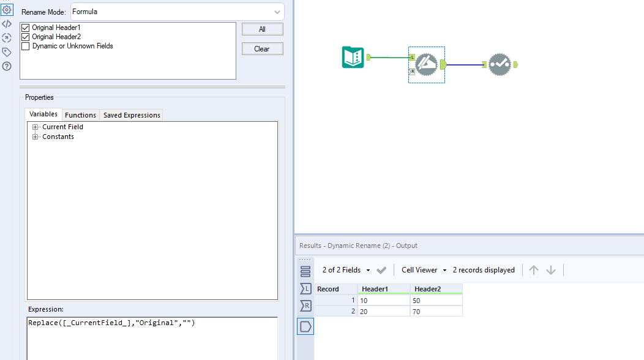
Task: Expand the Constants tree item
Action: [35, 137]
